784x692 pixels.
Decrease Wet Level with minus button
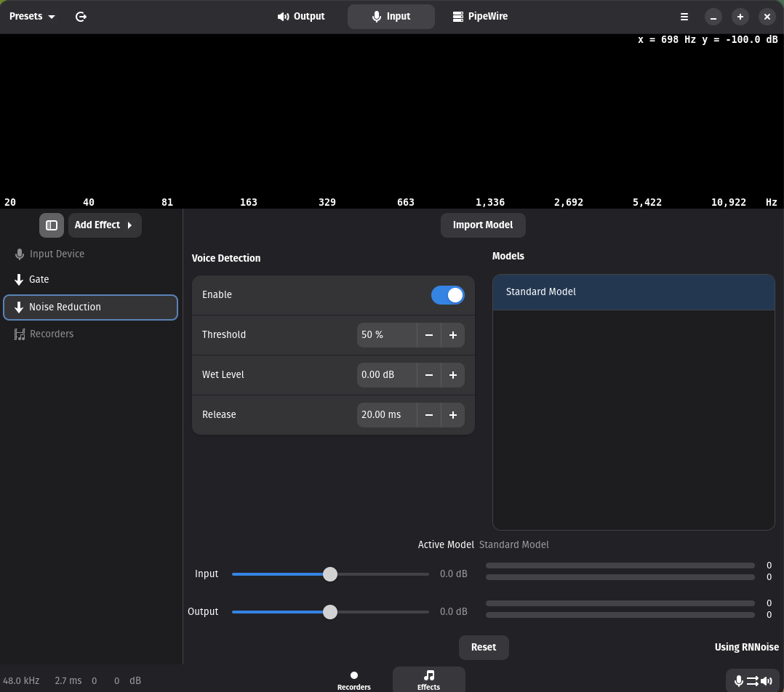coord(429,375)
